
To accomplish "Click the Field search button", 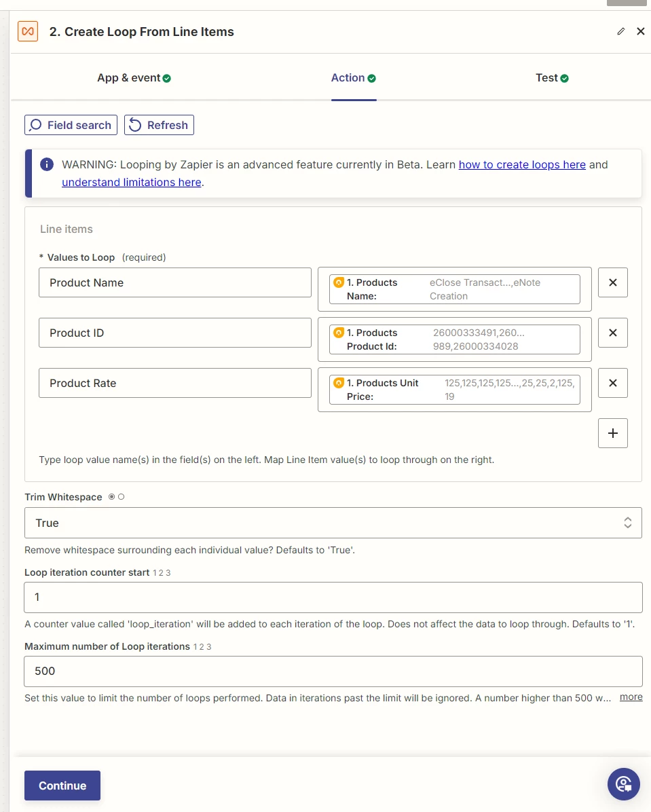I will [x=71, y=125].
